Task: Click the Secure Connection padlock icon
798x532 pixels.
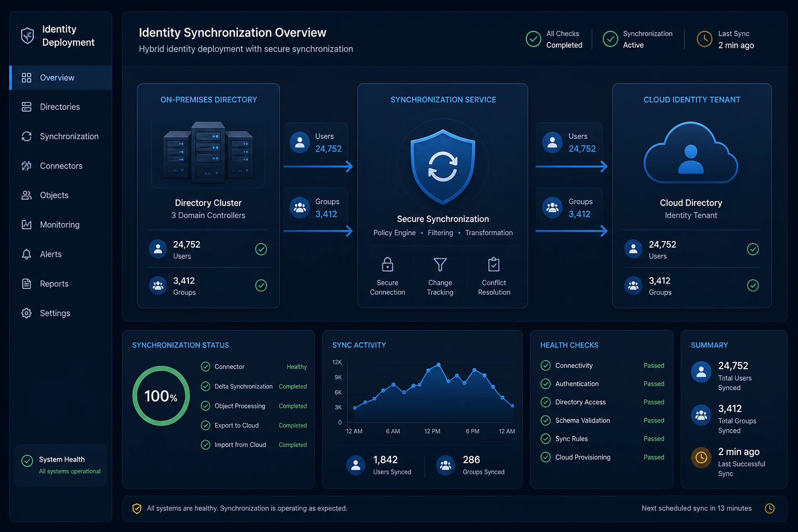Action: pyautogui.click(x=387, y=264)
